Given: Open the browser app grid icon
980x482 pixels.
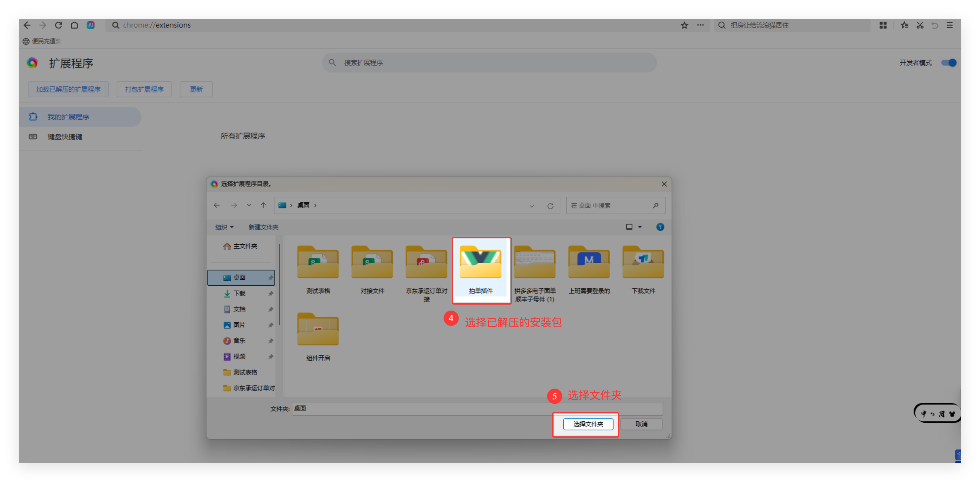Looking at the screenshot, I should point(883,25).
